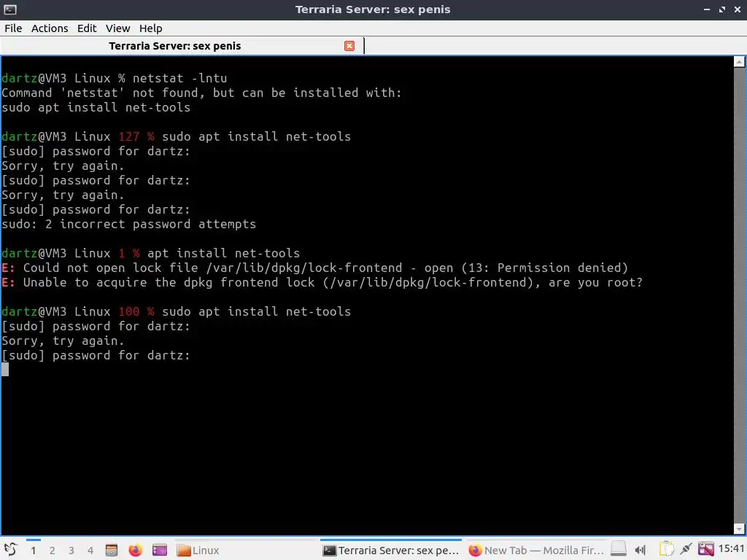Open the View menu
Screen dimensions: 747x560
[117, 28]
